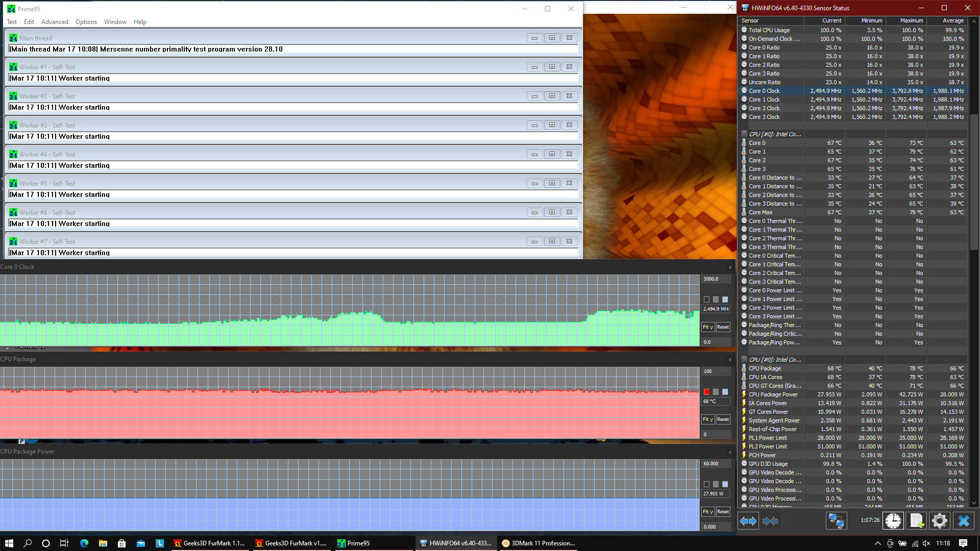980x551 pixels.
Task: Click the blue X close sensors icon
Action: tap(963, 521)
